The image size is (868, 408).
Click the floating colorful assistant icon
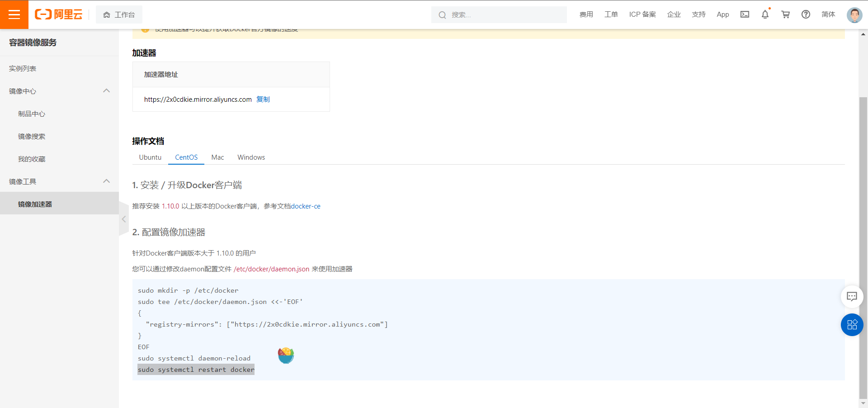286,356
